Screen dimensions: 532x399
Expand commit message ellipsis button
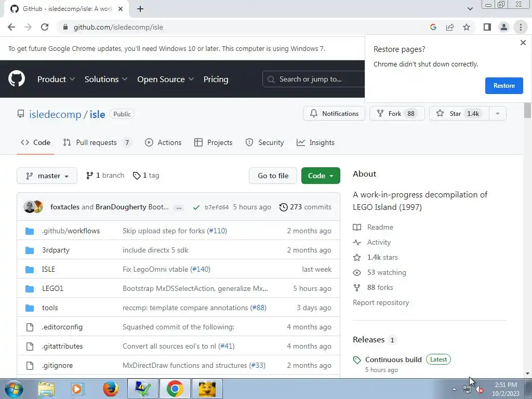[179, 208]
